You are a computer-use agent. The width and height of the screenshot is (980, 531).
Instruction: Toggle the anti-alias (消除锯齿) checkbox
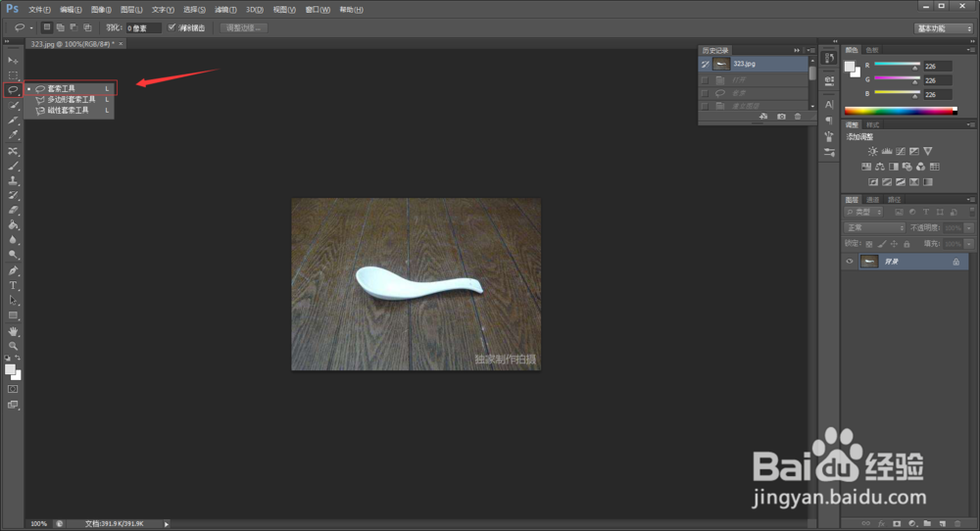pyautogui.click(x=171, y=27)
